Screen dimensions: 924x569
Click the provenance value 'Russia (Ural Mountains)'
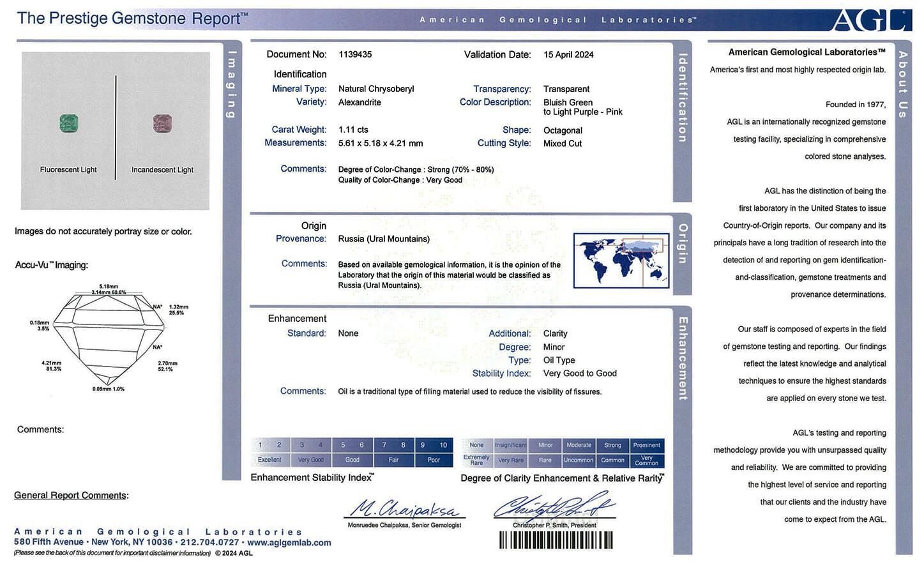(x=384, y=239)
